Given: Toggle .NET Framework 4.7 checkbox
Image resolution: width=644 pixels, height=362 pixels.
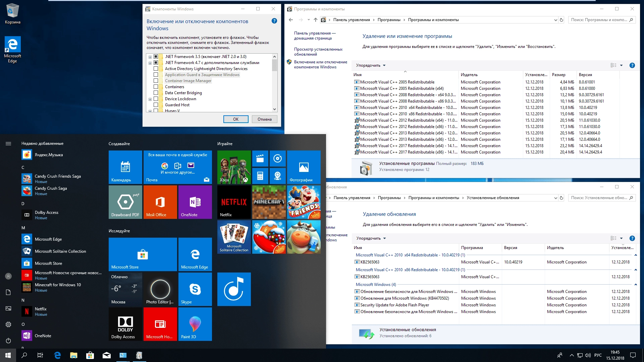Looking at the screenshot, I should [156, 63].
